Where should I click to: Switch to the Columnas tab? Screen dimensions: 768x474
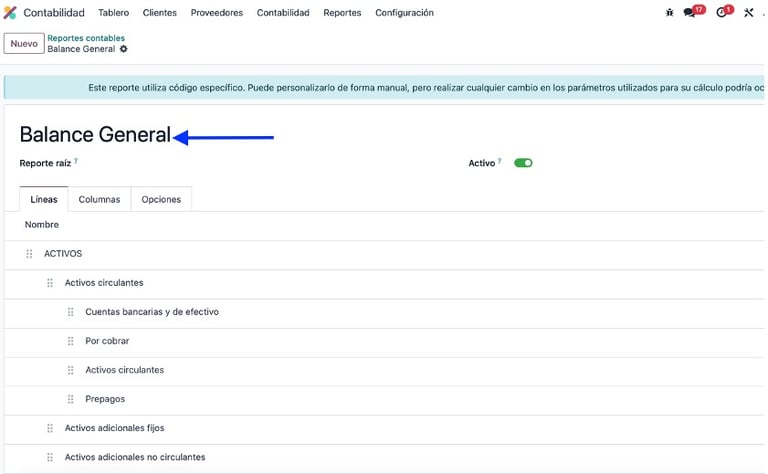coord(99,199)
